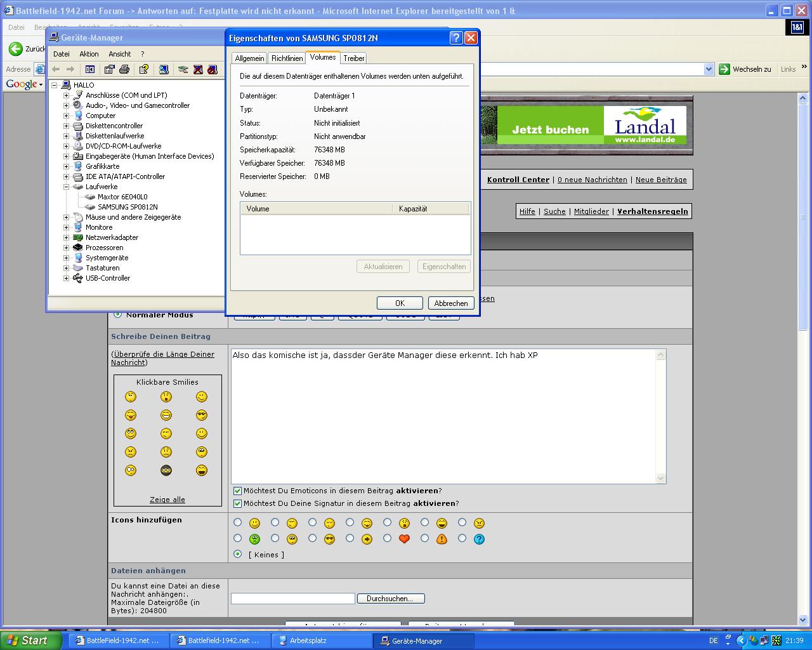Click the Durchsuchen... button
The image size is (812, 650).
tap(391, 599)
